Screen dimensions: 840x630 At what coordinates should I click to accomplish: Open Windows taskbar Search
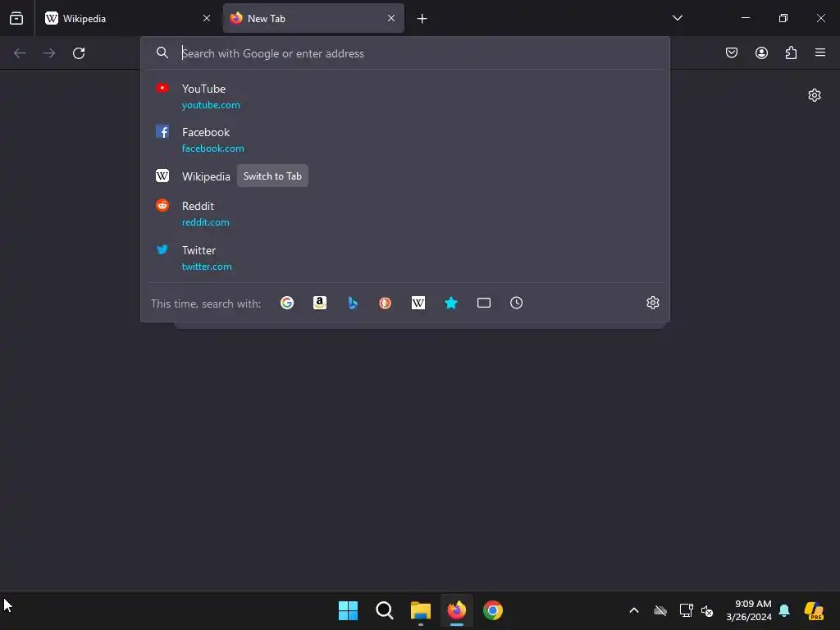[384, 610]
